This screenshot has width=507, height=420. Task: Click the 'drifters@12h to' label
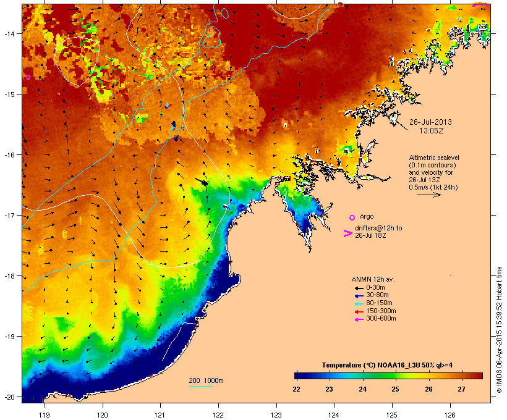pyautogui.click(x=378, y=228)
